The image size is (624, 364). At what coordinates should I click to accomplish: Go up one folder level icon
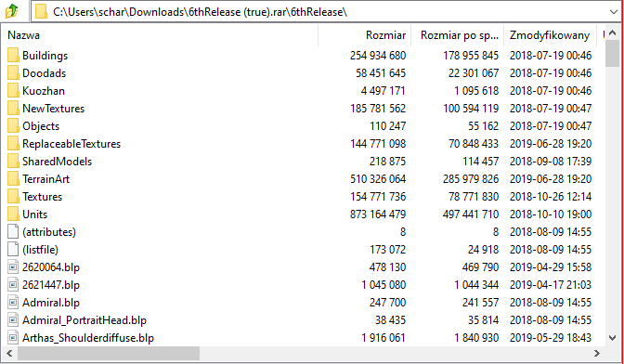12,11
